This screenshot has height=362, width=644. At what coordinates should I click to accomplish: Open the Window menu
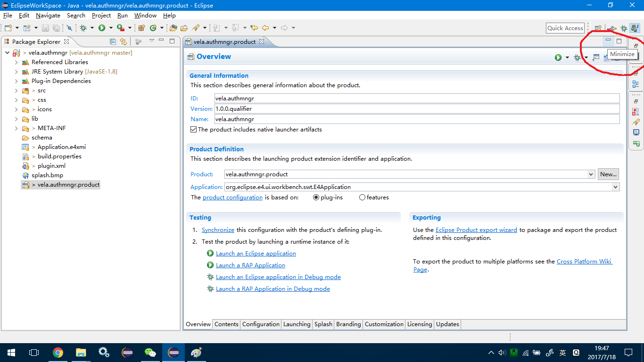click(x=145, y=16)
